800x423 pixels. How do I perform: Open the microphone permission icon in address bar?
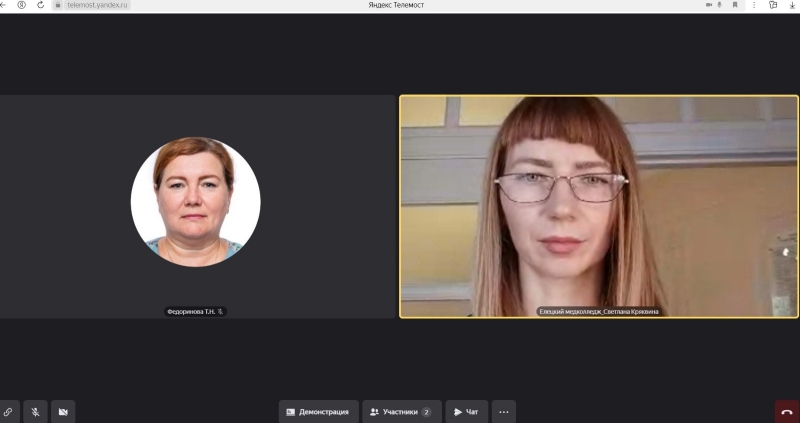[719, 5]
